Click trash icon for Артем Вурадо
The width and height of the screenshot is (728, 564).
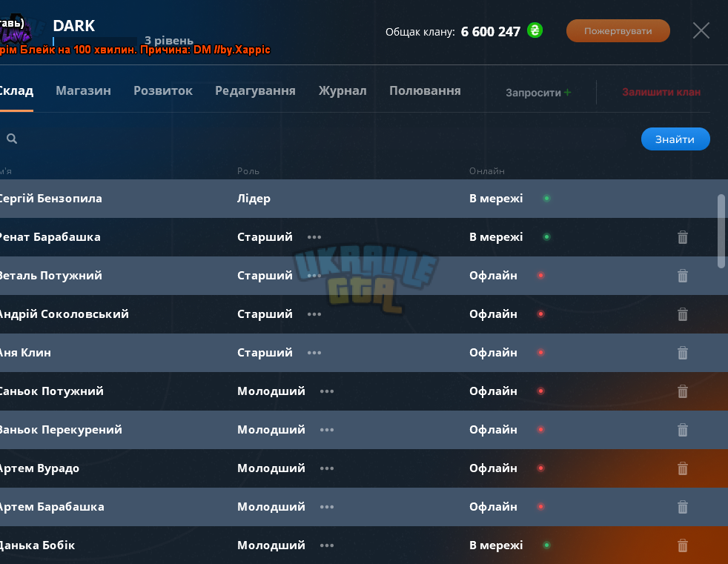pos(683,468)
